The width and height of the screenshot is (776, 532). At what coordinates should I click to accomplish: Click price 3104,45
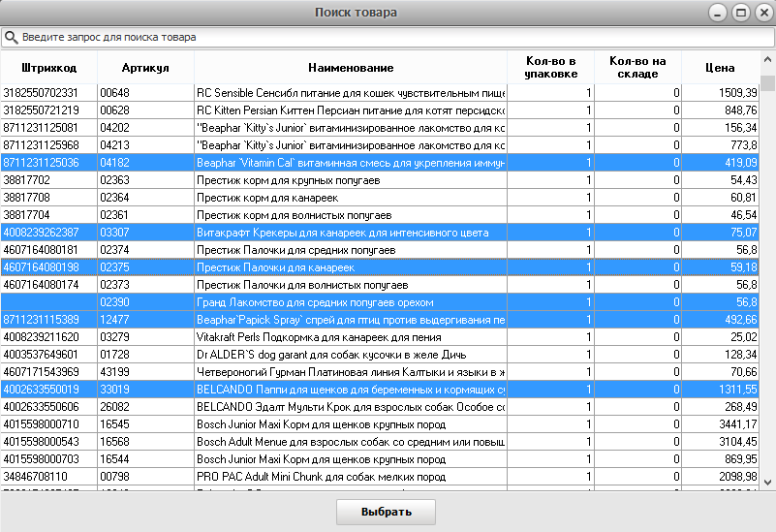click(738, 442)
